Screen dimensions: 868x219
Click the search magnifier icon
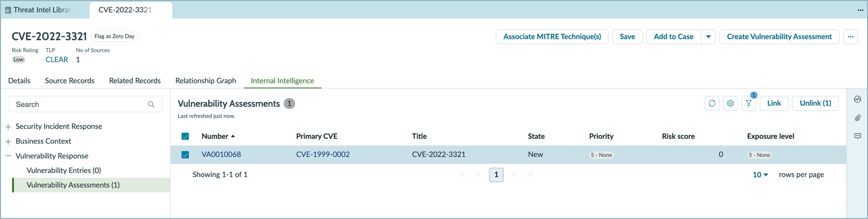(x=151, y=105)
